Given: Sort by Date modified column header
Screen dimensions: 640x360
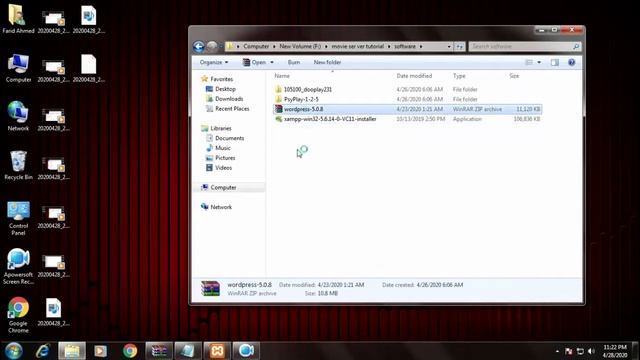Looking at the screenshot, I should pos(414,76).
